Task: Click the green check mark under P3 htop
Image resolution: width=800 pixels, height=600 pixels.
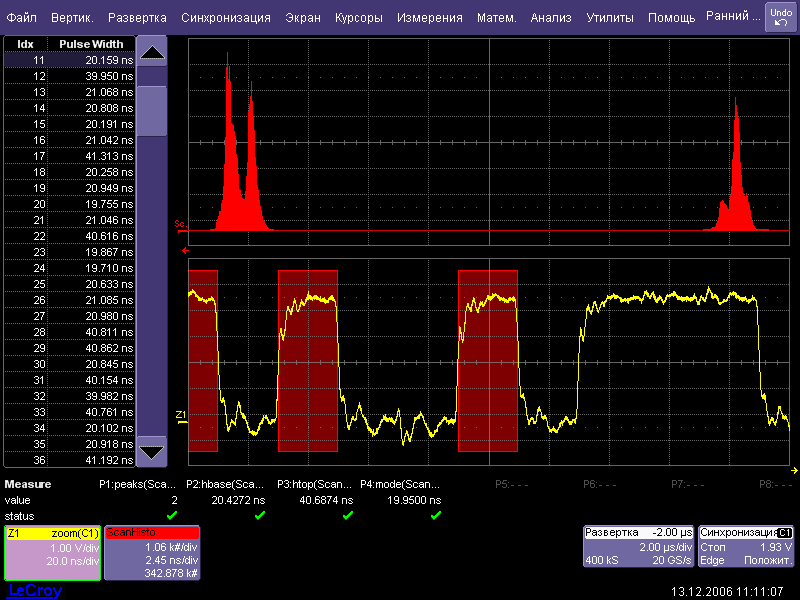Action: pyautogui.click(x=347, y=515)
